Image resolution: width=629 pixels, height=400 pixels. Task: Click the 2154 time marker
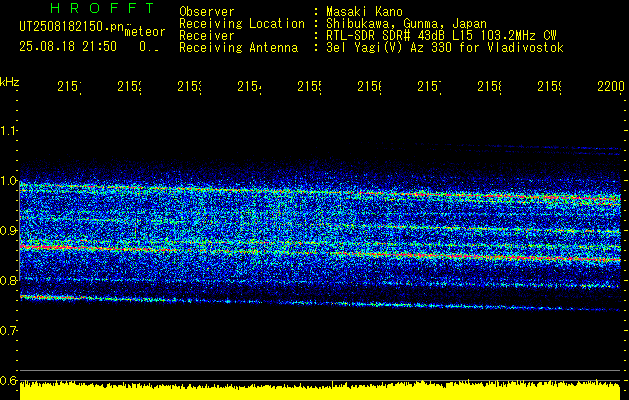[249, 87]
